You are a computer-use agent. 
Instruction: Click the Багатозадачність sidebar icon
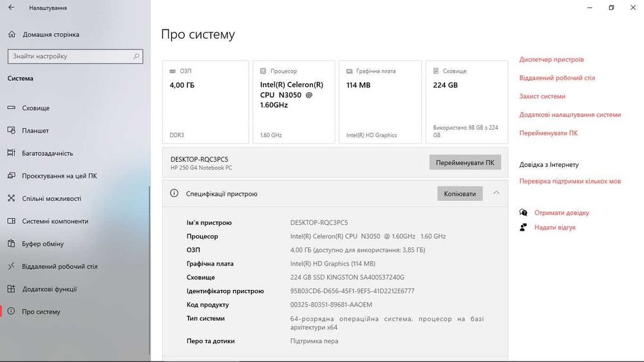[12, 153]
